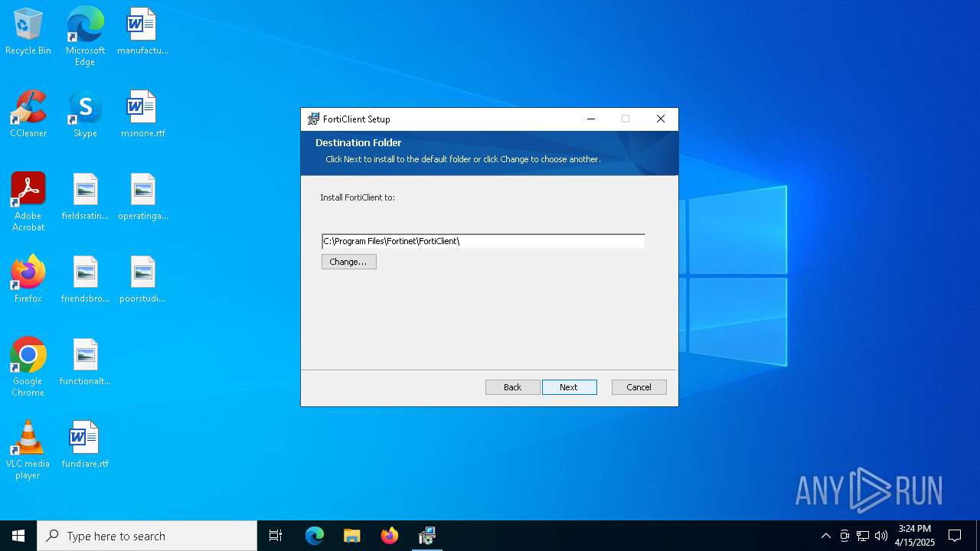Select the Recycle Bin desktop icon
This screenshot has height=551, width=980.
[28, 31]
